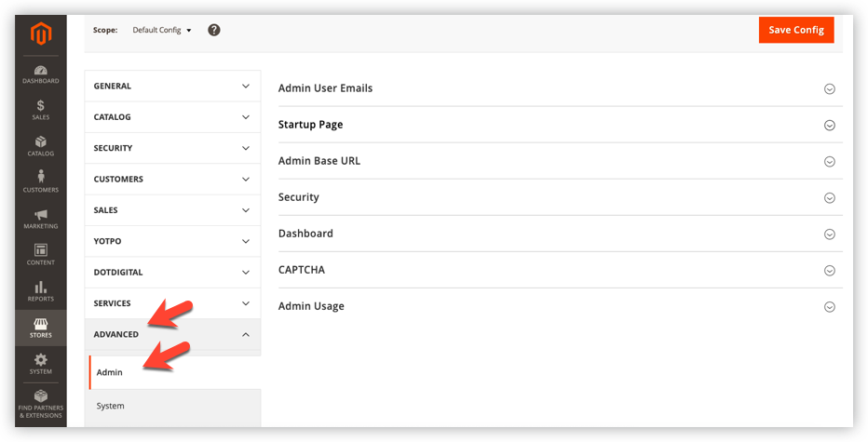Screen dimensions: 868x442
Task: Open the Catalog sidebar menu
Action: pyautogui.click(x=40, y=147)
